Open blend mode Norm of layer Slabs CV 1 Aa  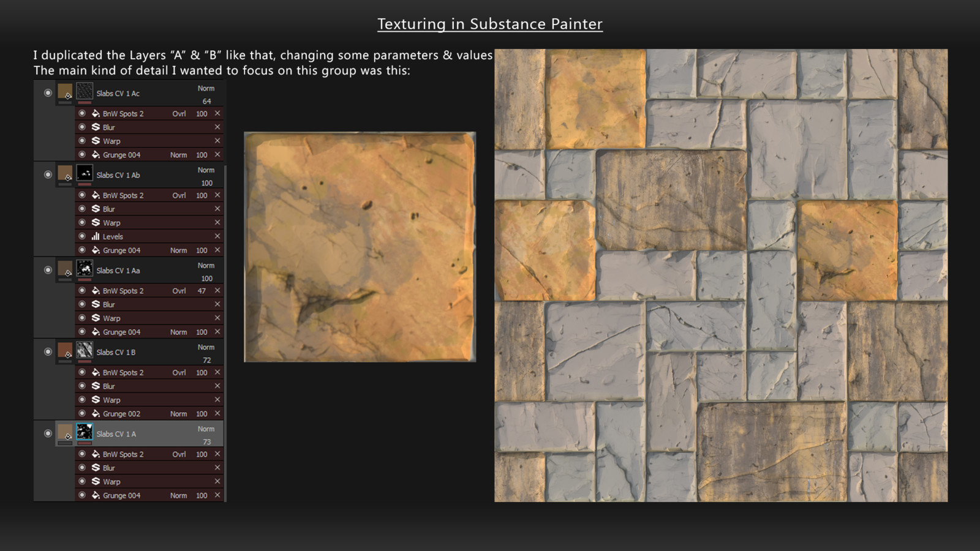coord(206,266)
